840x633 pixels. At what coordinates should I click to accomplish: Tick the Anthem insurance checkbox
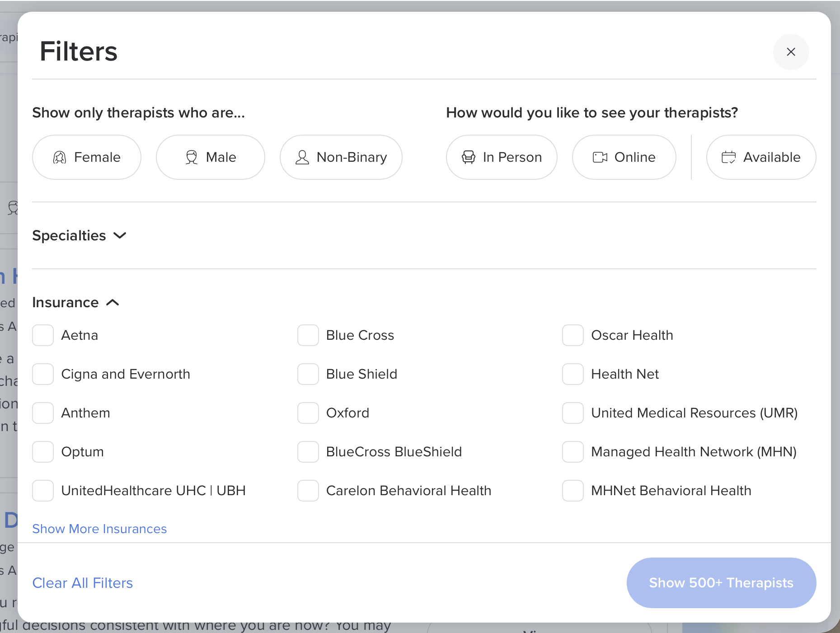pos(43,413)
